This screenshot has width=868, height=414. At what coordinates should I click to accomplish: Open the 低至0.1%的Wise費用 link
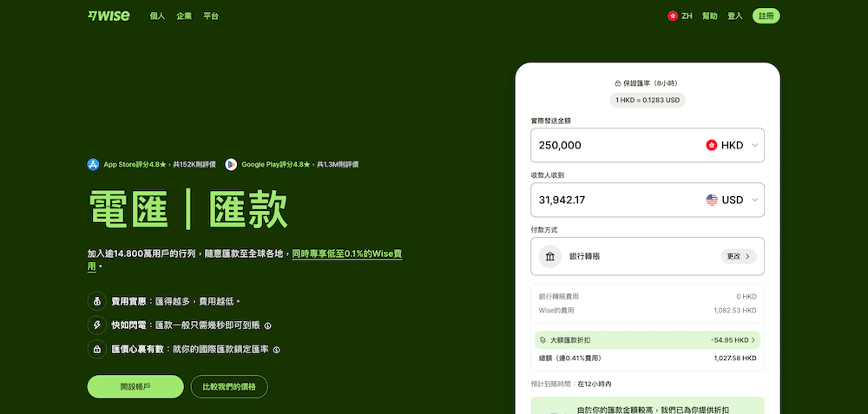pyautogui.click(x=347, y=254)
